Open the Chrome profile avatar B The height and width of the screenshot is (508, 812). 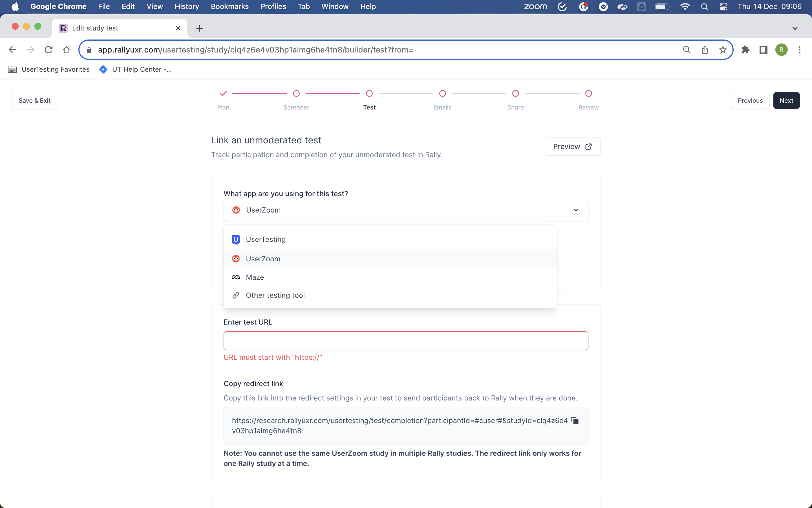point(781,50)
